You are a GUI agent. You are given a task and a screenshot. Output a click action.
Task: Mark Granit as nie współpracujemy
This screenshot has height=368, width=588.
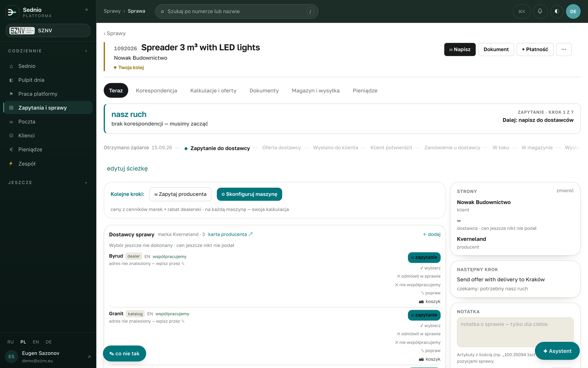417,342
